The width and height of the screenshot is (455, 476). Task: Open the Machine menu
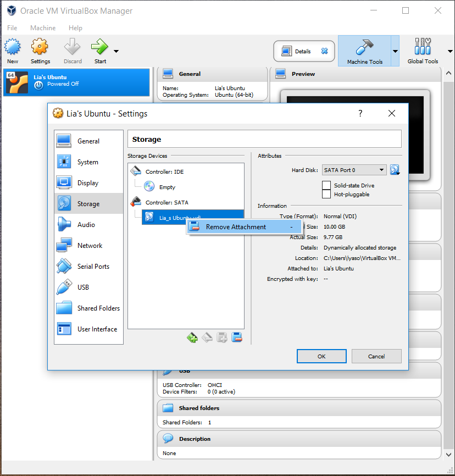pos(43,27)
